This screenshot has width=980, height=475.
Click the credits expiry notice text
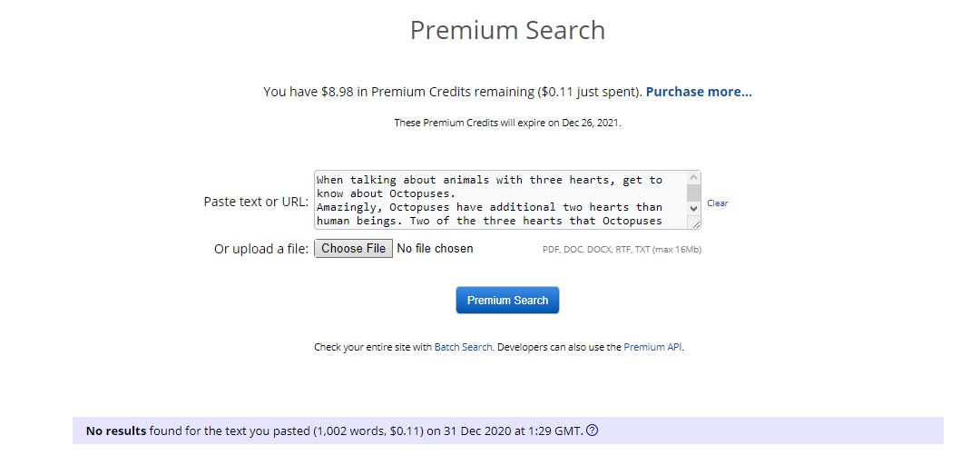coord(507,123)
